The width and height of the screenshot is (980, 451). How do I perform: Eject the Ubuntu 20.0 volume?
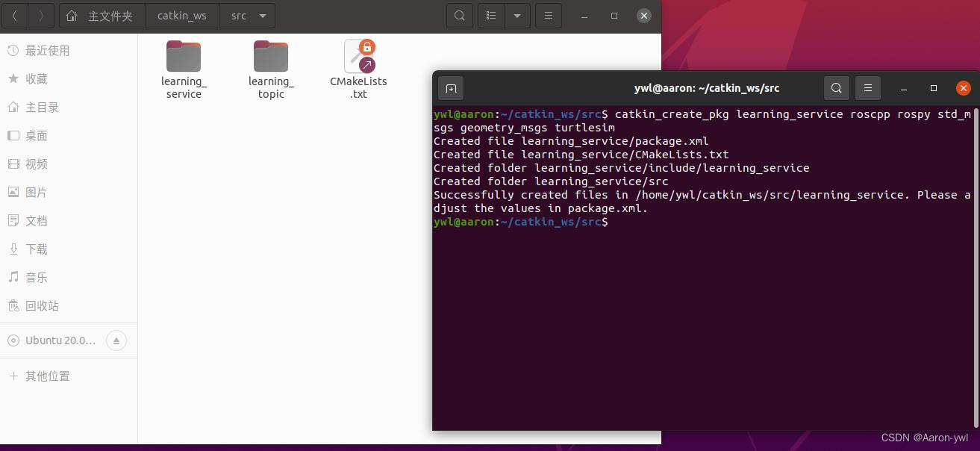tap(116, 340)
